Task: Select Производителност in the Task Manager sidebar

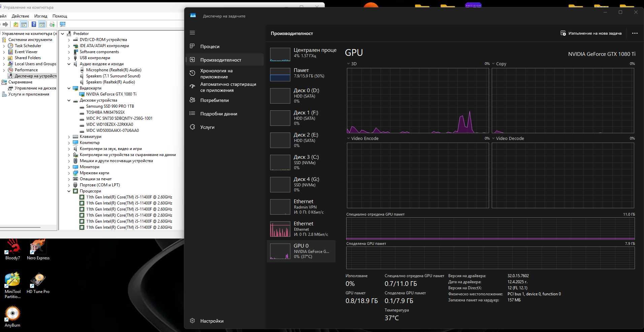Action: click(224, 60)
